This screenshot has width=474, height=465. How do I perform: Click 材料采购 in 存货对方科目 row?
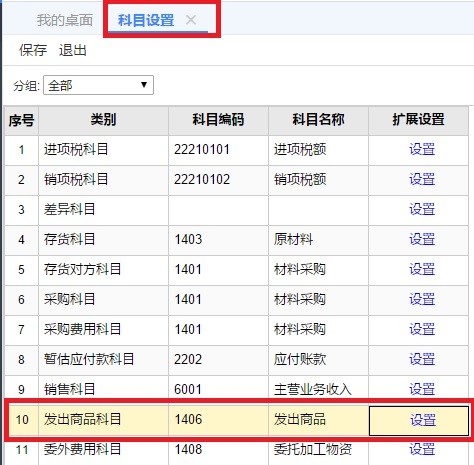(300, 269)
